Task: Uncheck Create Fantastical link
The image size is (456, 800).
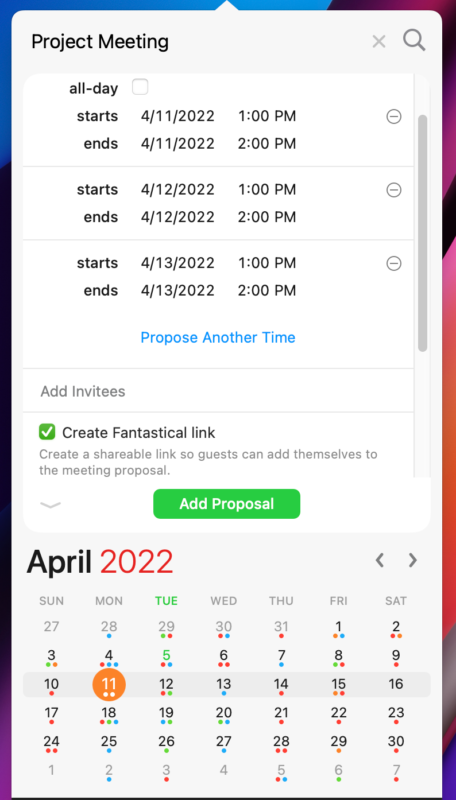Action: (47, 433)
